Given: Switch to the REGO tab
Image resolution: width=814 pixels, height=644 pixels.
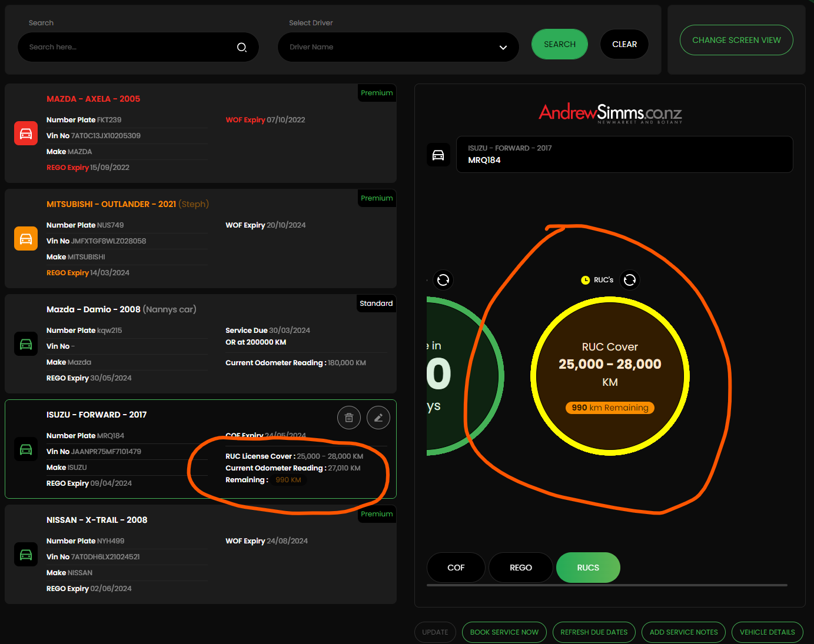Looking at the screenshot, I should coord(521,568).
